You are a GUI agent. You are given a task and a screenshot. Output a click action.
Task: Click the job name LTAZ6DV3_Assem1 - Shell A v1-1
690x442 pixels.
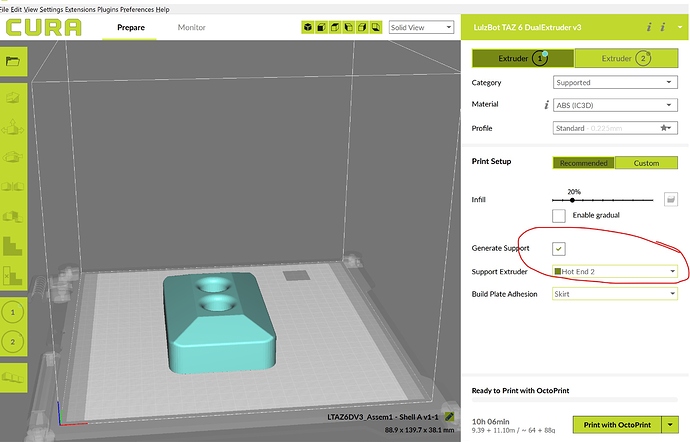click(383, 417)
